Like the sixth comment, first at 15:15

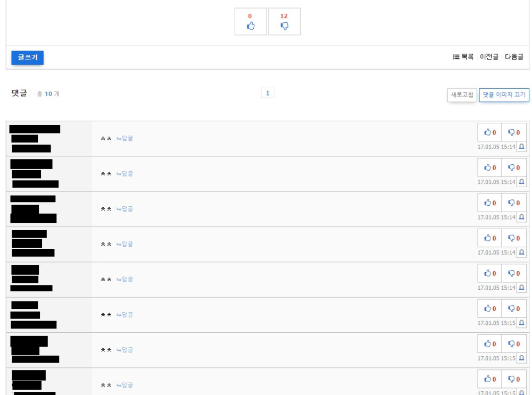pyautogui.click(x=489, y=308)
